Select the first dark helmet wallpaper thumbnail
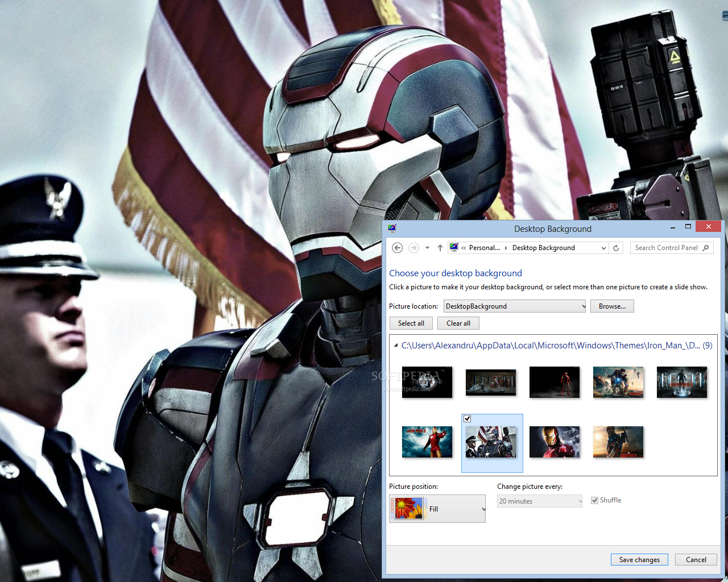This screenshot has height=582, width=728. tap(427, 383)
